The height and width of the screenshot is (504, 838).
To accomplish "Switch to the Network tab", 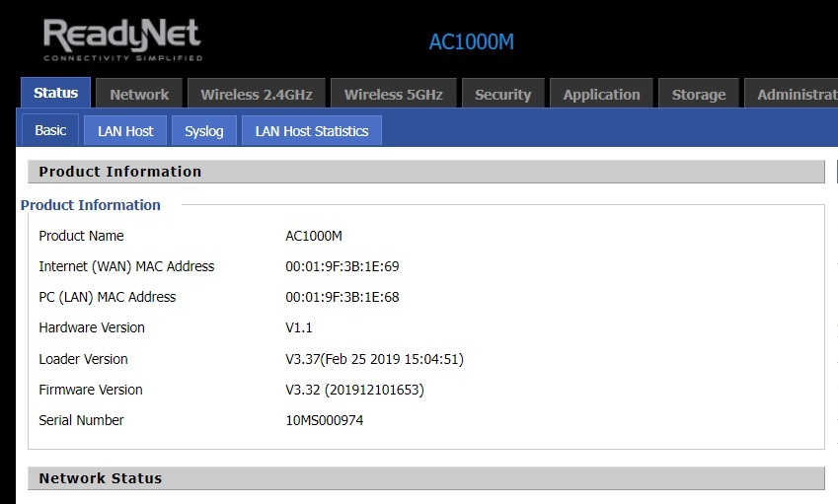I will 139,95.
